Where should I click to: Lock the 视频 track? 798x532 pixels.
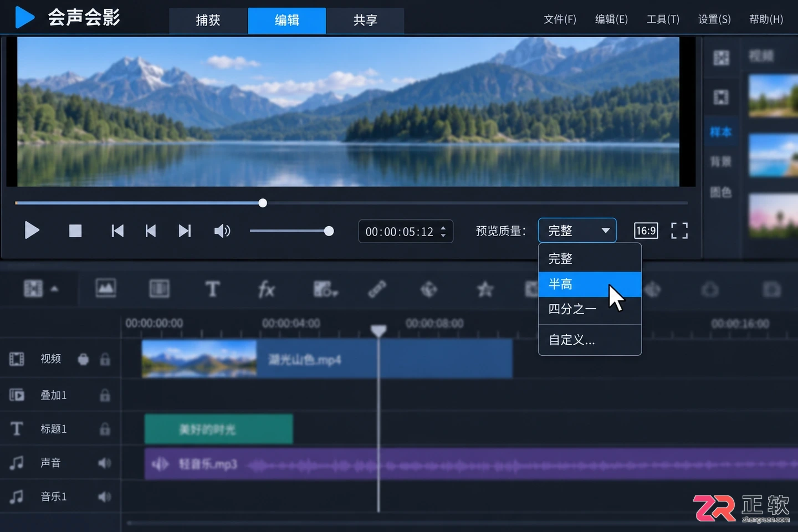pos(105,360)
